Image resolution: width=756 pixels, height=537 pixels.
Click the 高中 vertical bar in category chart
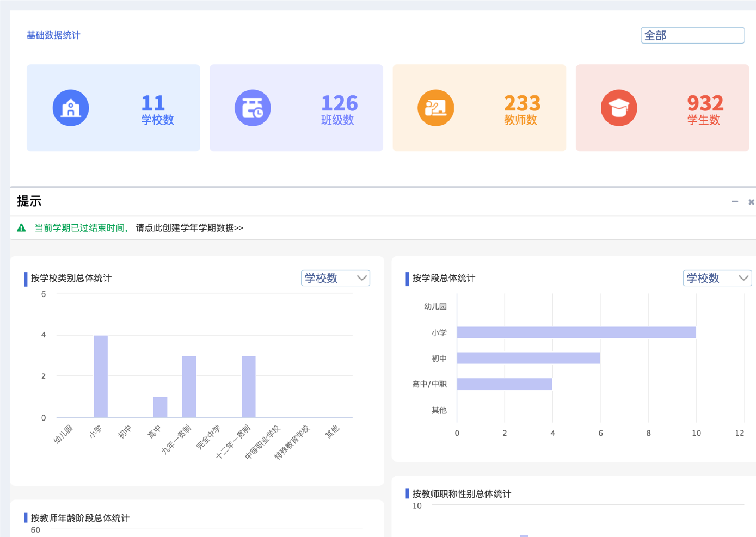[160, 408]
